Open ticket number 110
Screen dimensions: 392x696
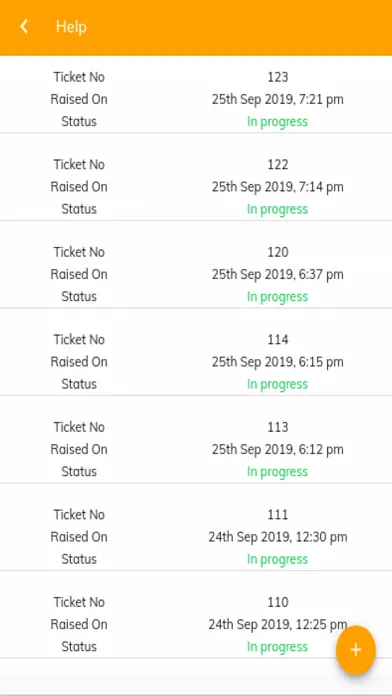(196, 624)
